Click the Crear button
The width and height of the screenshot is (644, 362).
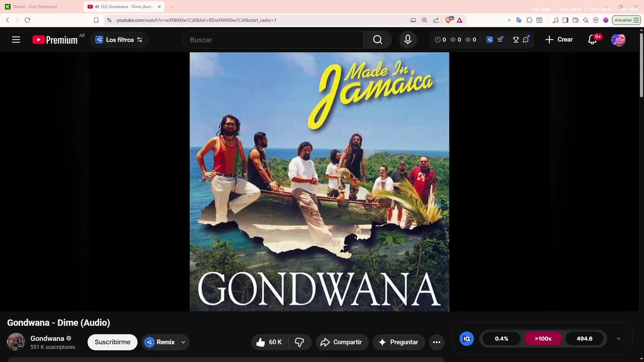tap(559, 40)
